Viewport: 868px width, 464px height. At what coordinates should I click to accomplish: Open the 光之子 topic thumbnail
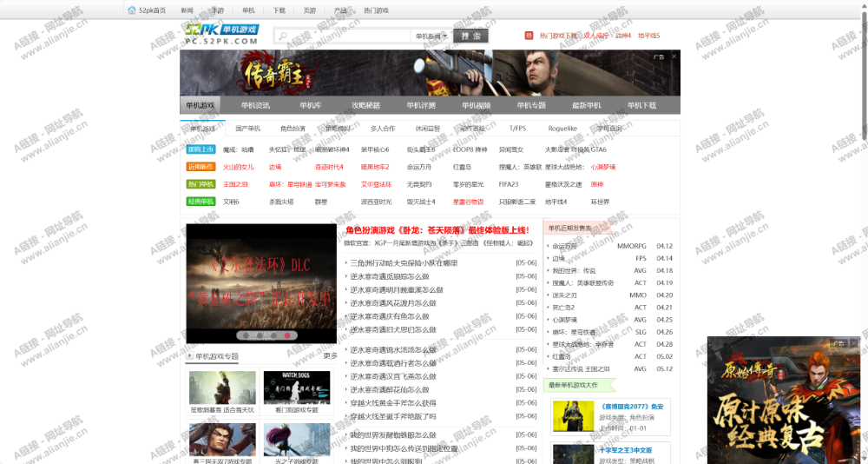point(297,440)
